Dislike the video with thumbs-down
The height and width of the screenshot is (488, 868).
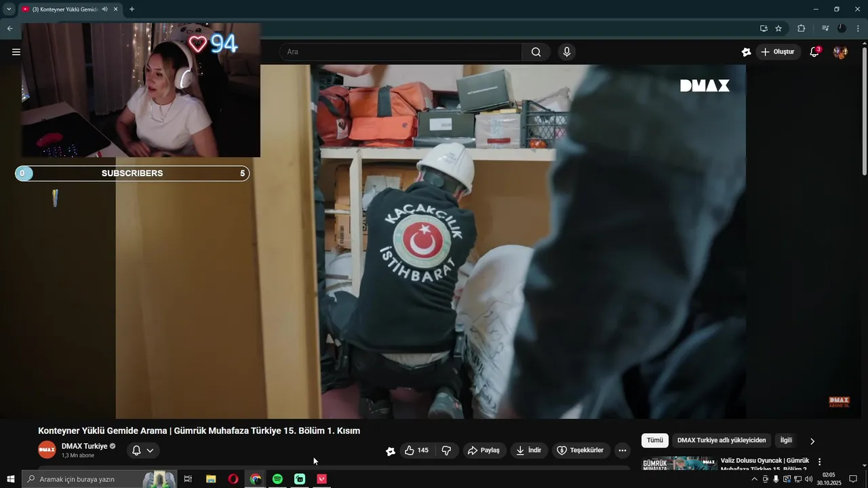pyautogui.click(x=446, y=450)
